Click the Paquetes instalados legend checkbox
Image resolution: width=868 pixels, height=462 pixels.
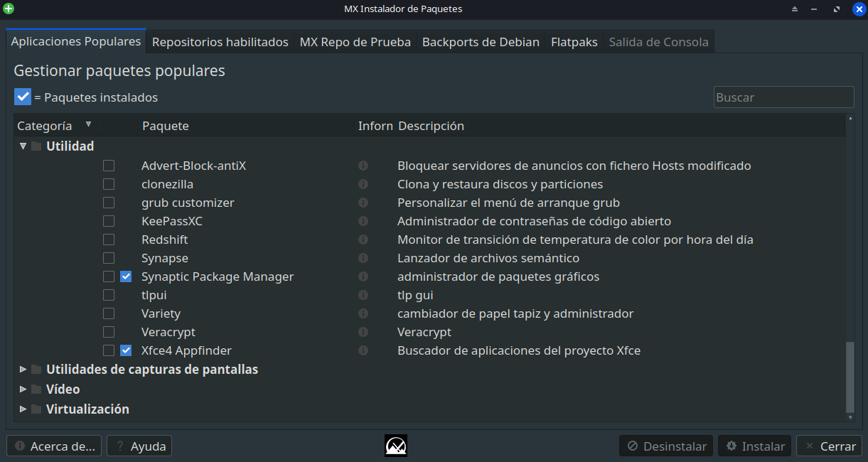pyautogui.click(x=23, y=97)
